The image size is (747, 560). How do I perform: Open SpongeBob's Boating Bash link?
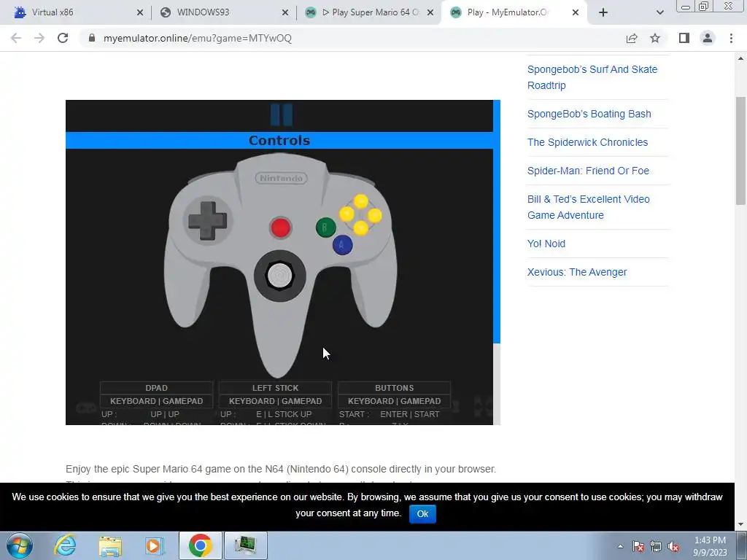pyautogui.click(x=589, y=114)
